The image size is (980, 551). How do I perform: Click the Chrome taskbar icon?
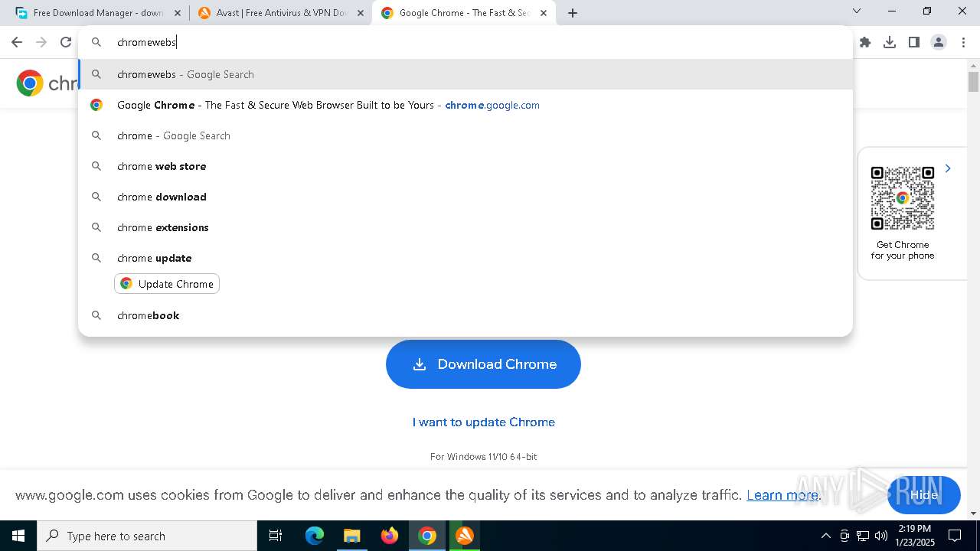tap(427, 536)
